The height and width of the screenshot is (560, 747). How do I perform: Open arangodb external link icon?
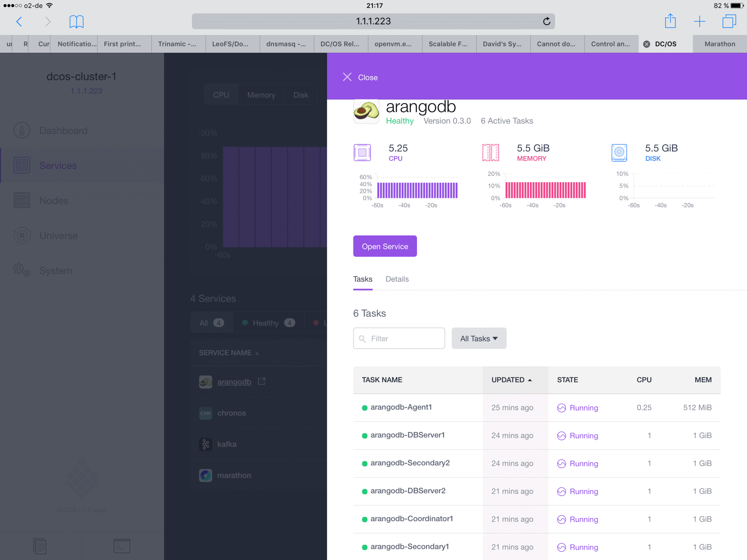(x=261, y=381)
